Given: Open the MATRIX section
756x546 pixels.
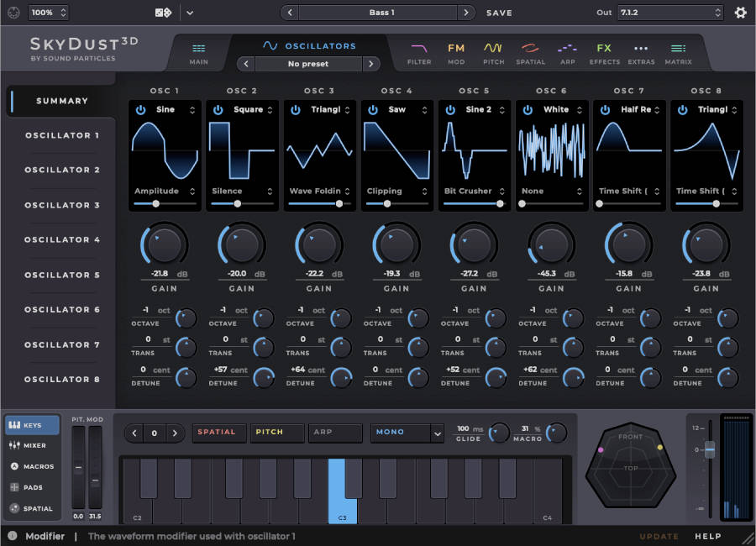Looking at the screenshot, I should click(678, 52).
